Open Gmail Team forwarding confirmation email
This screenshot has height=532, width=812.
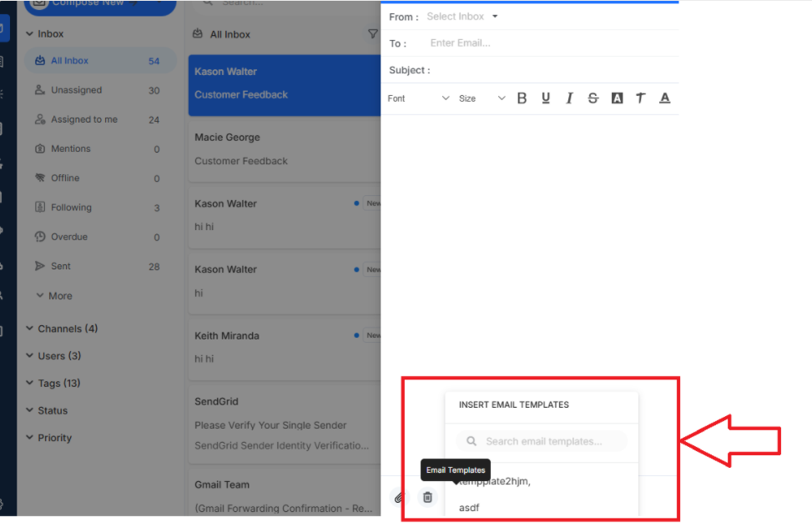tap(285, 493)
